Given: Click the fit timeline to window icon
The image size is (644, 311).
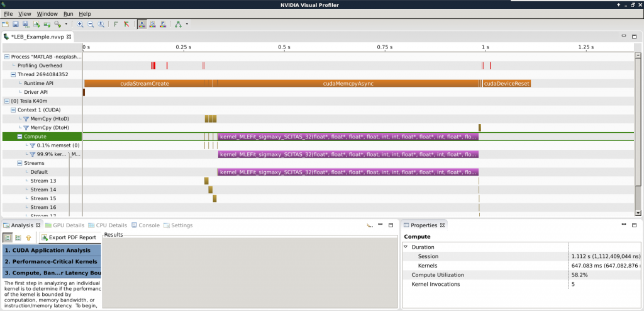Looking at the screenshot, I should point(101,24).
